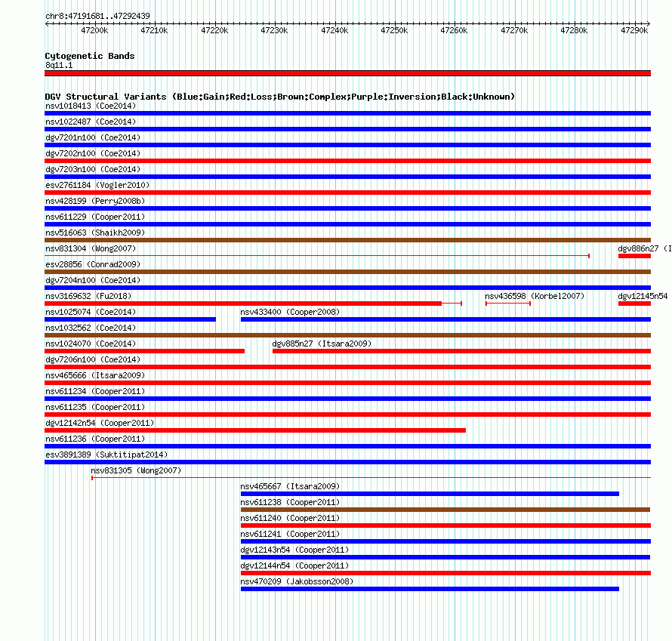Select the nsv3169632 (Fu2018) label

pos(88,296)
